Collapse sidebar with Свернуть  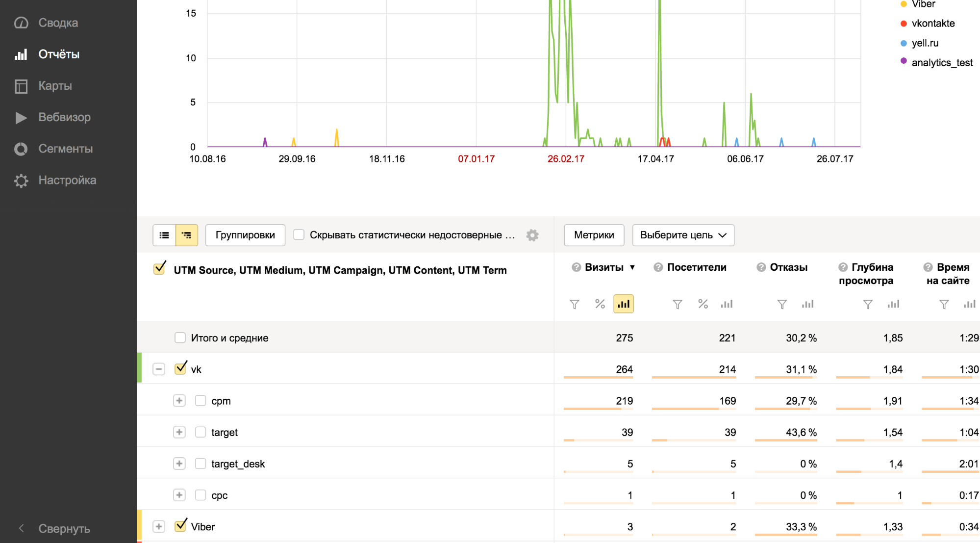click(64, 528)
